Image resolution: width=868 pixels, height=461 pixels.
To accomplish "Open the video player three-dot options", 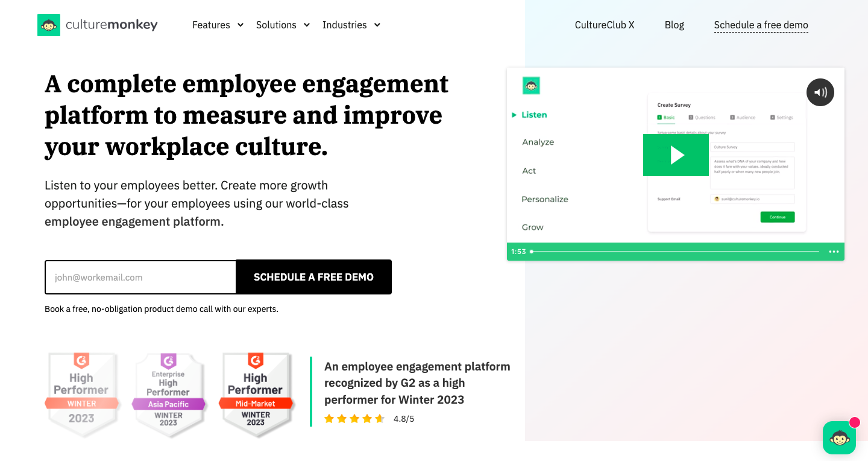I will point(834,252).
